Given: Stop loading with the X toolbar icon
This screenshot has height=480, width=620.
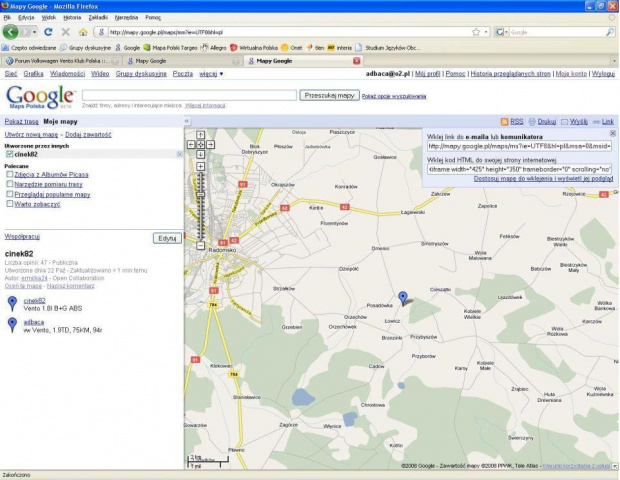Looking at the screenshot, I should (x=66, y=32).
